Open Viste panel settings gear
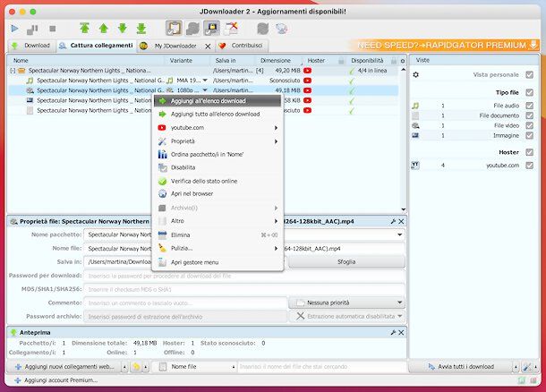The image size is (546, 392). coord(416,75)
